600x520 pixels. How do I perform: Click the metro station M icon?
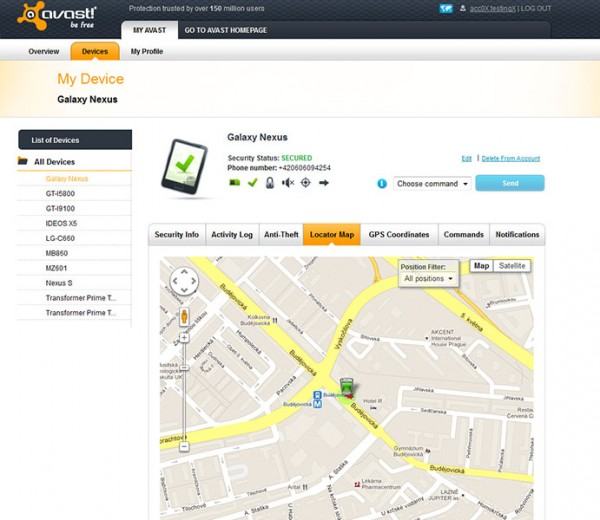pos(317,404)
